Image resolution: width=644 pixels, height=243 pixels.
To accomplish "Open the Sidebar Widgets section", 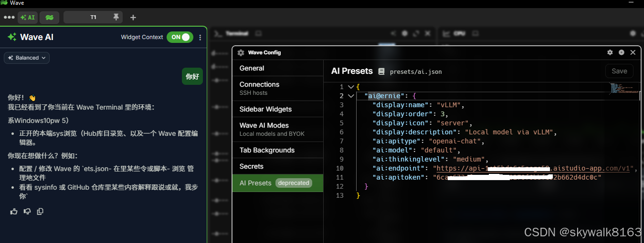I will tap(278, 109).
